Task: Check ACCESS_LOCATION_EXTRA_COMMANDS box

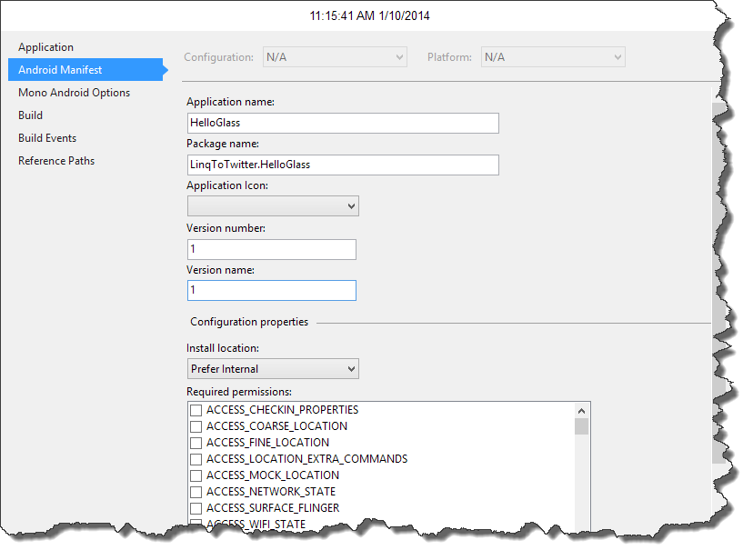Action: click(196, 459)
